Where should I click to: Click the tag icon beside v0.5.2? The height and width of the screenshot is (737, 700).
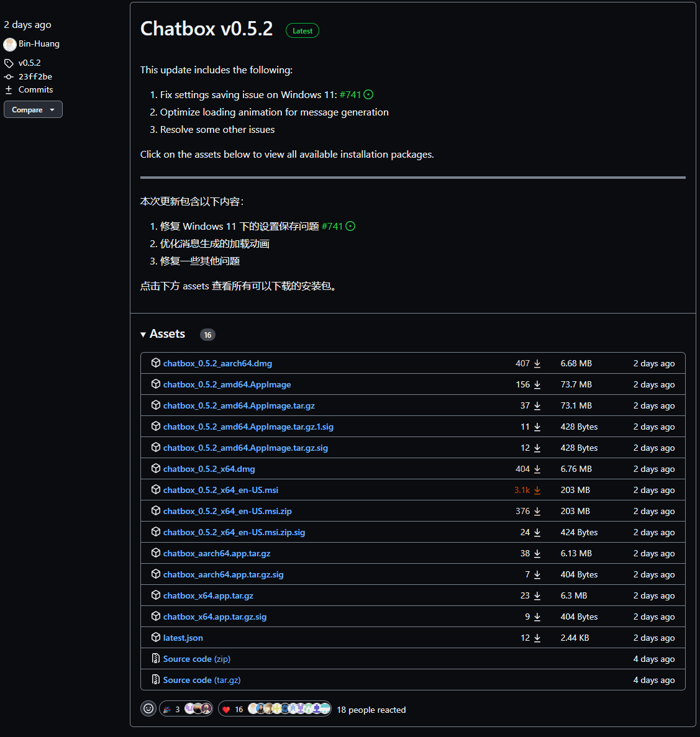[x=8, y=63]
